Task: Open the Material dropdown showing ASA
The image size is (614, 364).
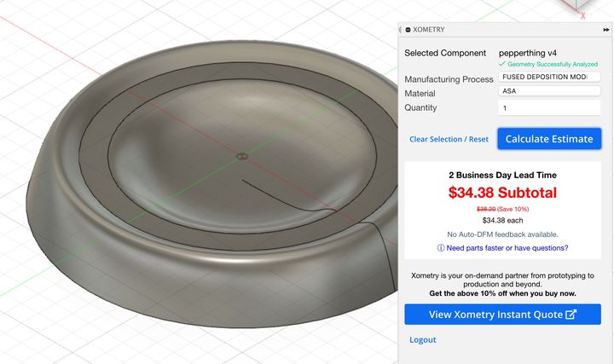Action: 549,91
